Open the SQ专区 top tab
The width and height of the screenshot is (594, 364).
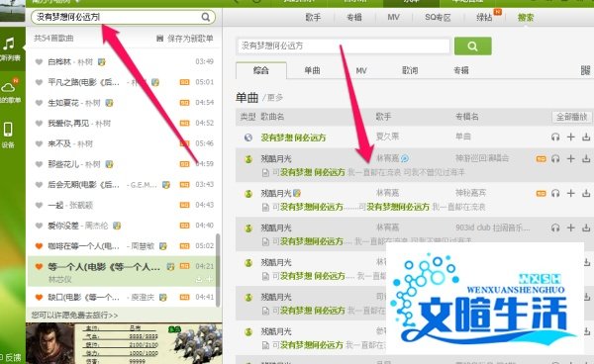(x=438, y=18)
